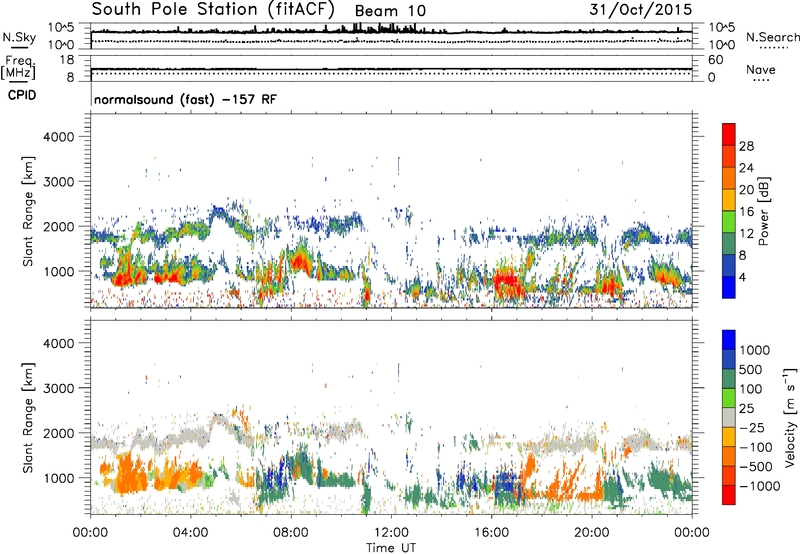Screen dimensions: 800x554
Task: Click the '16:00' time axis tick label
Action: click(x=491, y=533)
